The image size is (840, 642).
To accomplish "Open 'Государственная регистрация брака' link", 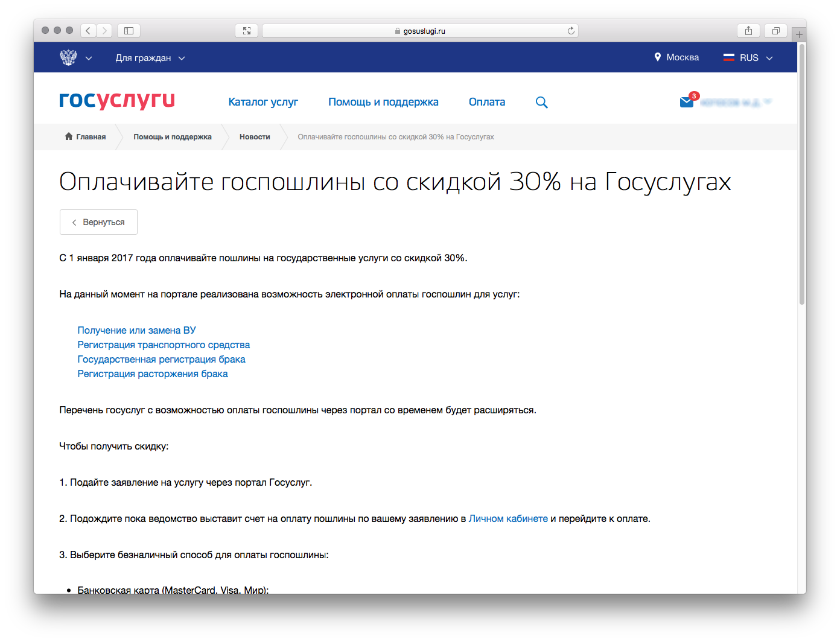I will pyautogui.click(x=161, y=359).
